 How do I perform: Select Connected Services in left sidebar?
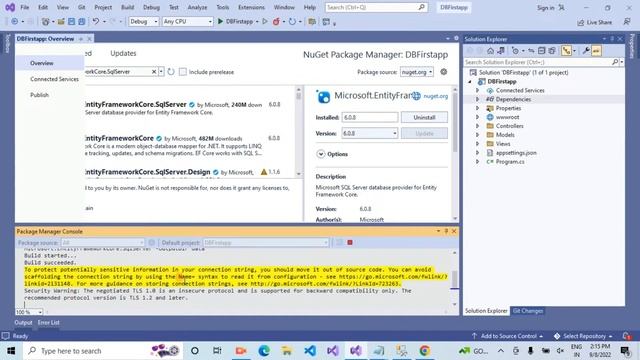click(54, 79)
